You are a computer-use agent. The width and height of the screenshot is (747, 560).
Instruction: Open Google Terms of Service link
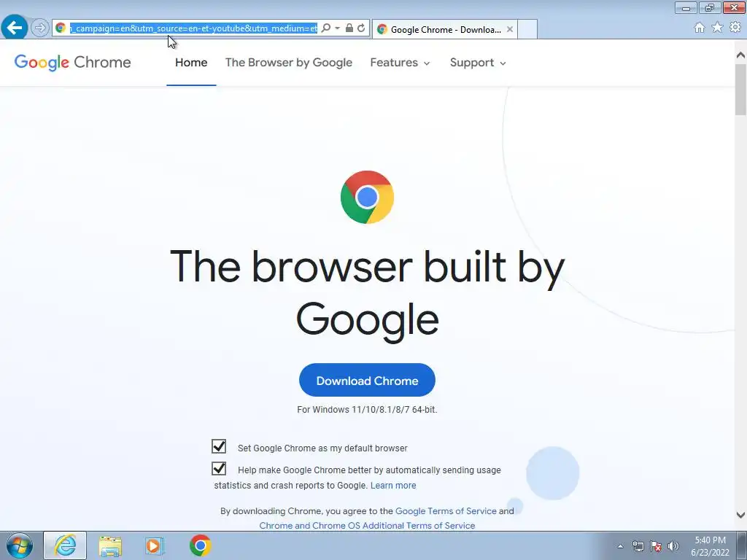click(x=446, y=511)
